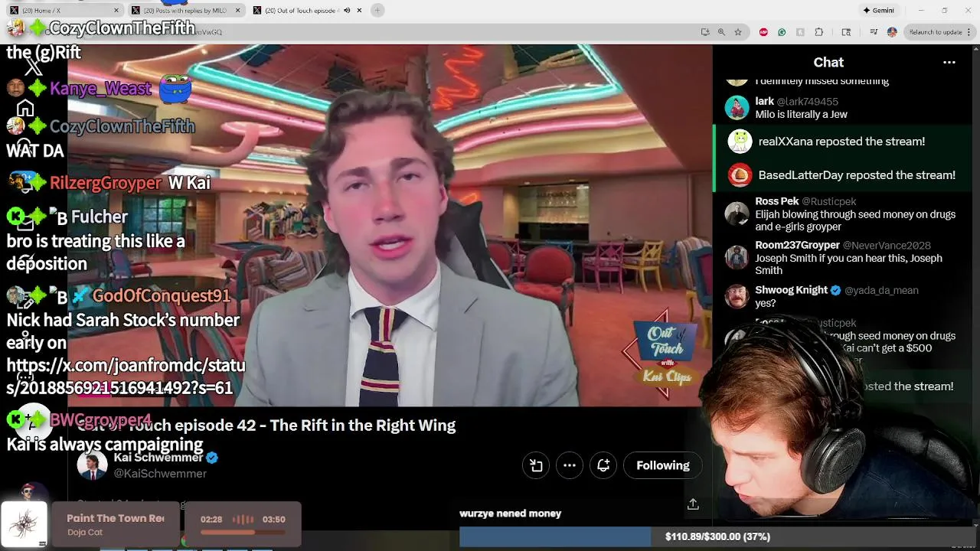Open lark's avatar in chat

tap(737, 108)
